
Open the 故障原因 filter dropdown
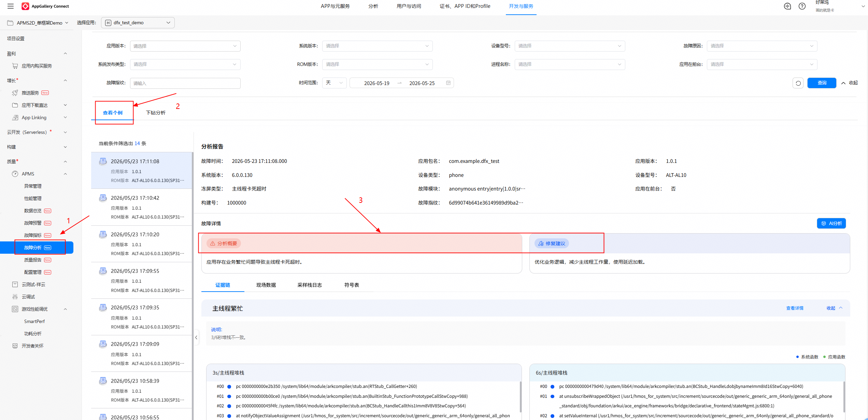coord(762,46)
